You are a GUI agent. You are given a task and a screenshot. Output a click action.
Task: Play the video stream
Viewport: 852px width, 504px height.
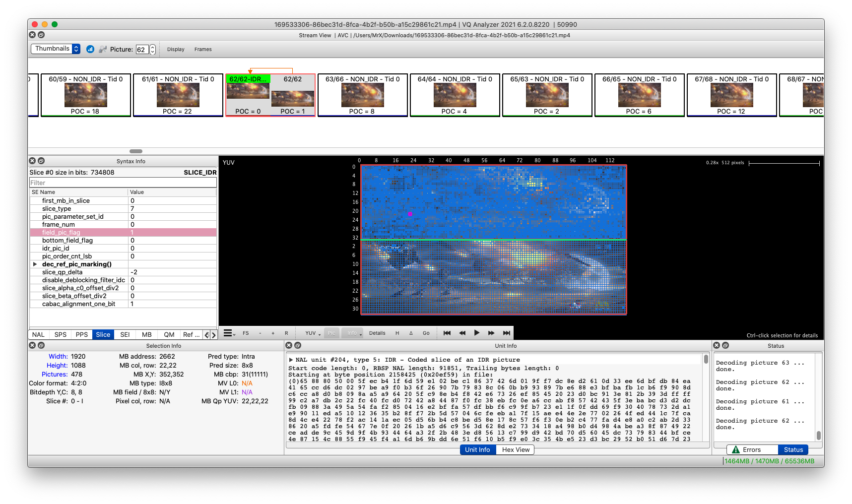[477, 333]
